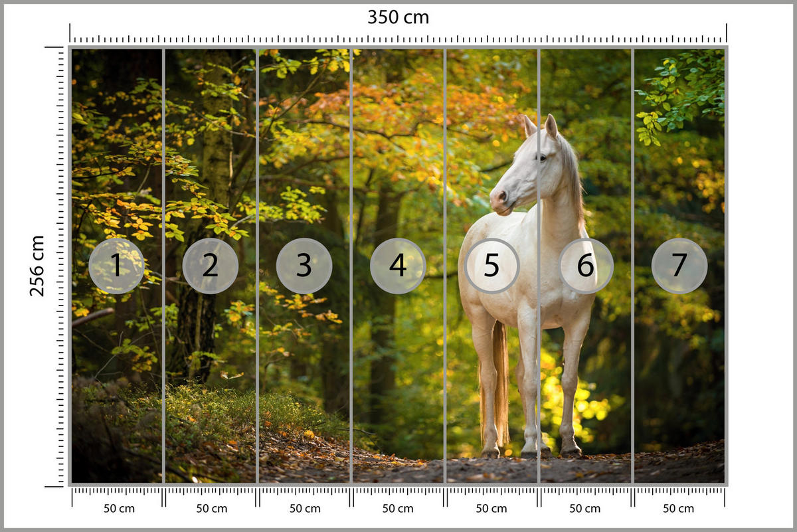Select the horizontal ruler above the mural
The width and height of the screenshot is (797, 532).
pos(398,38)
